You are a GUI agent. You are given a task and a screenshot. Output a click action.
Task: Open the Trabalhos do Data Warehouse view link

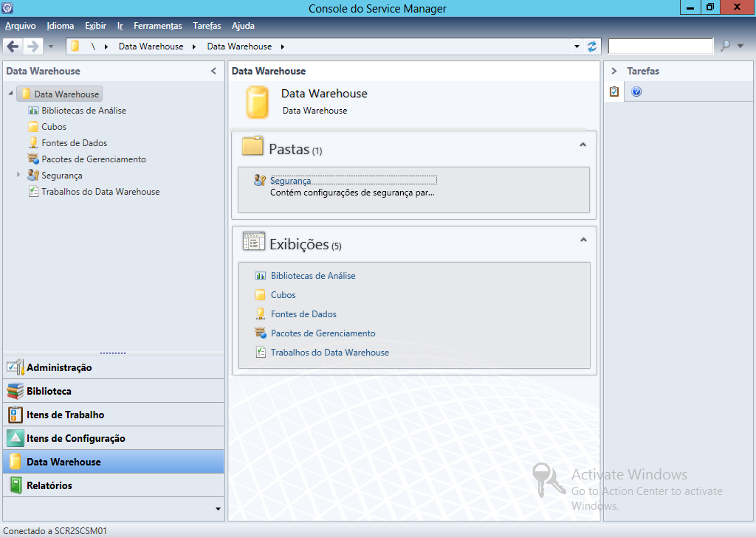click(330, 353)
